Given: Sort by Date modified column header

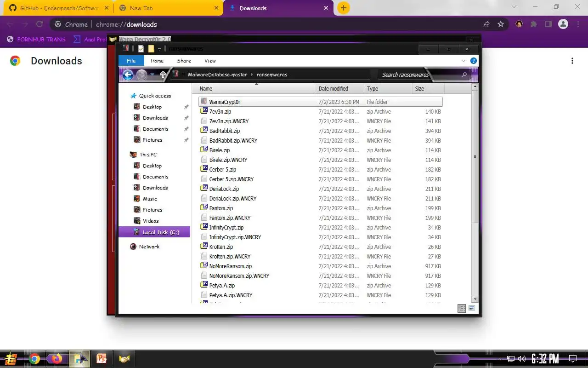Looking at the screenshot, I should (340, 89).
